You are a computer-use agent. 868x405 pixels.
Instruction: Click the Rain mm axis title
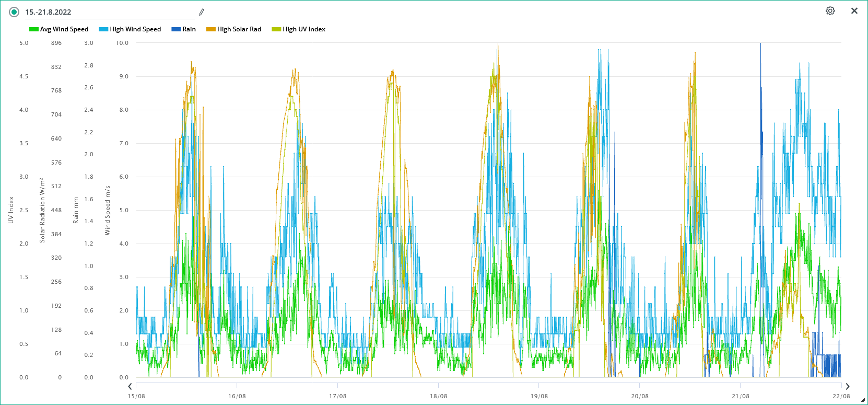[76, 210]
